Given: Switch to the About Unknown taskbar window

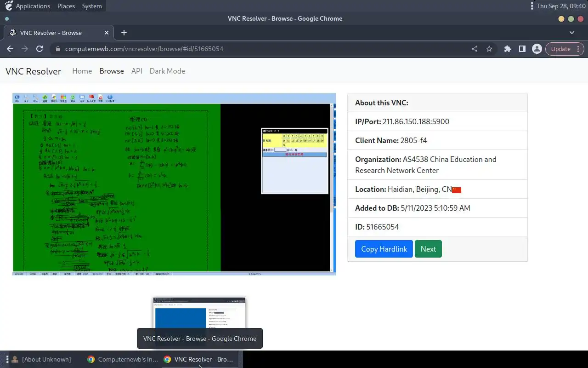Looking at the screenshot, I should coord(41,359).
